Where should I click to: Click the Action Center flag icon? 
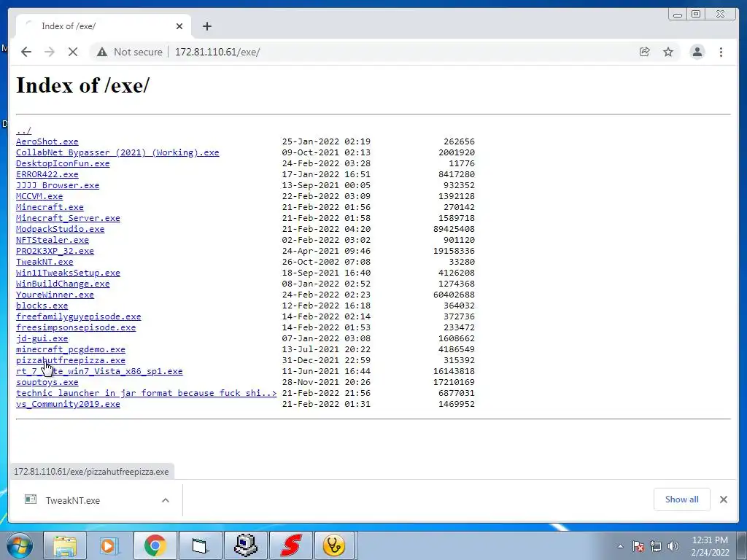click(x=638, y=546)
